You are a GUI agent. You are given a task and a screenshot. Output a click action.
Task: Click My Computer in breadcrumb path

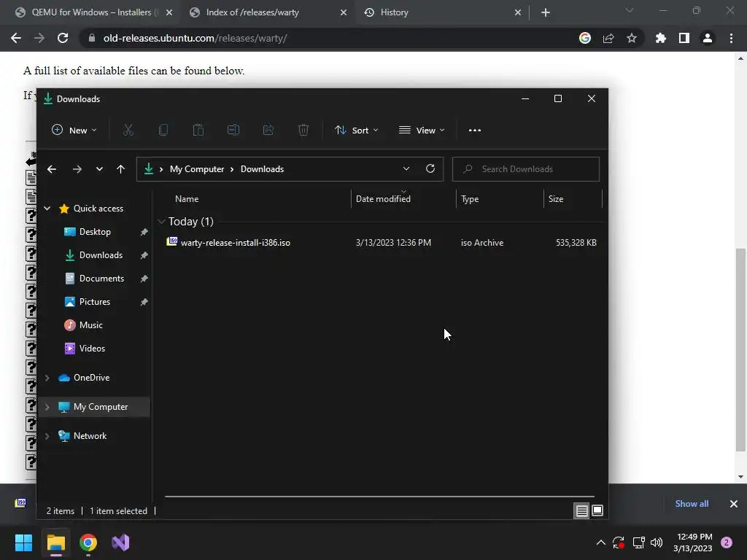pyautogui.click(x=197, y=169)
